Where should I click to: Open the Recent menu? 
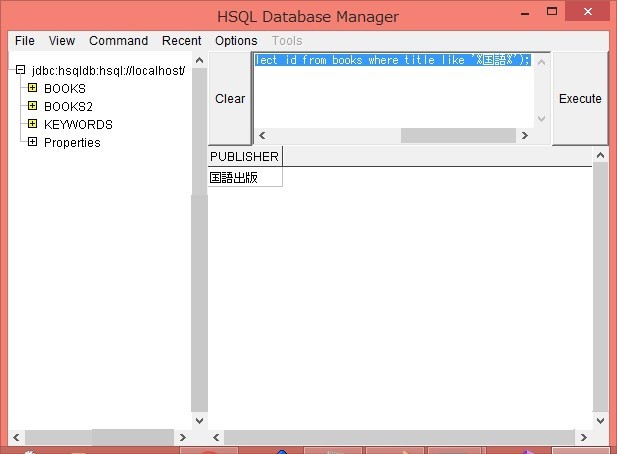[x=181, y=41]
